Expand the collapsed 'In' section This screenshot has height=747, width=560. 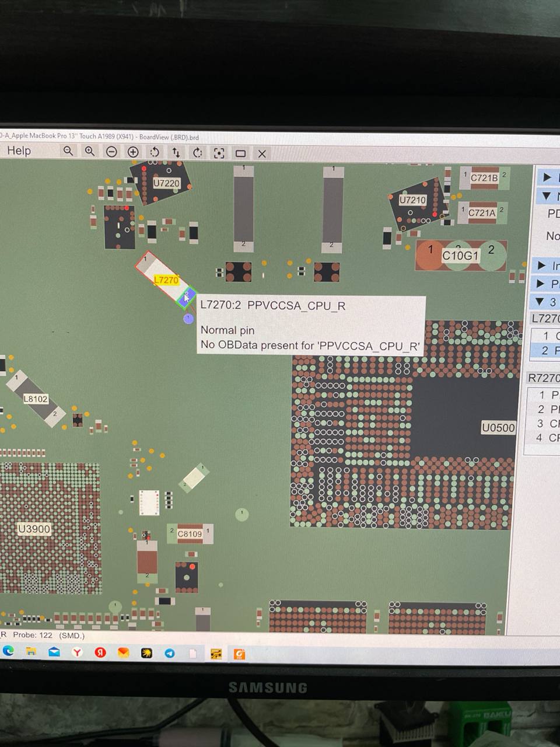pos(542,266)
